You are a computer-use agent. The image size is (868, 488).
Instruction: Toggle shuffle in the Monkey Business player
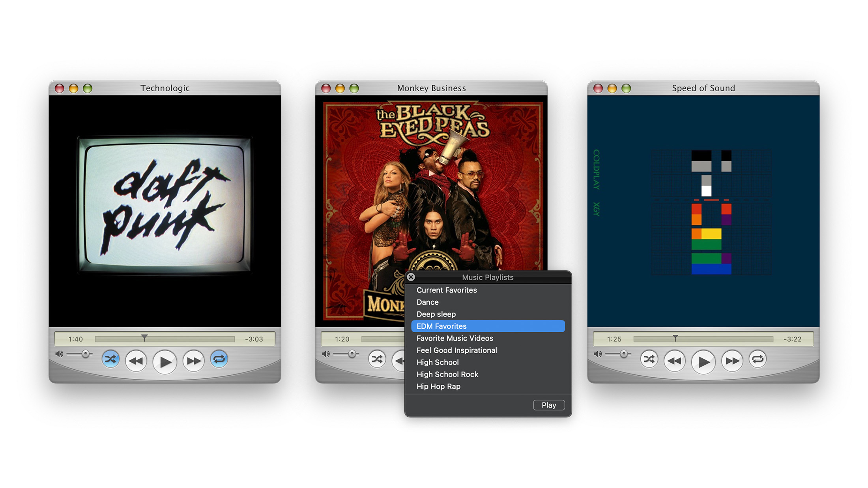(x=377, y=359)
